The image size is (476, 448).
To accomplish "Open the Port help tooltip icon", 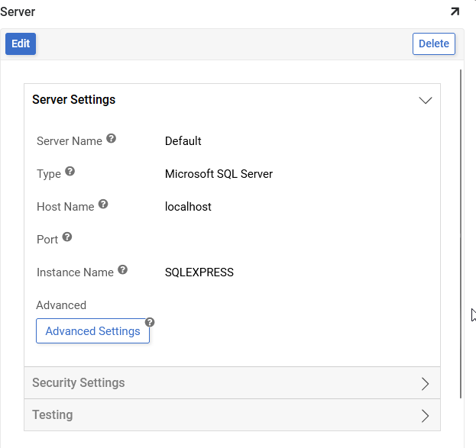I will [67, 237].
